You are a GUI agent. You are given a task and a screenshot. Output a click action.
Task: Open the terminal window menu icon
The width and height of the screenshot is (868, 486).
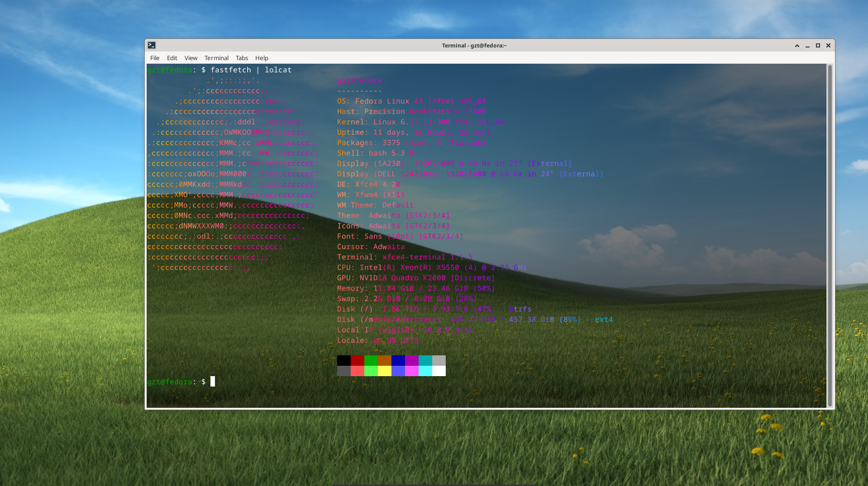point(152,45)
